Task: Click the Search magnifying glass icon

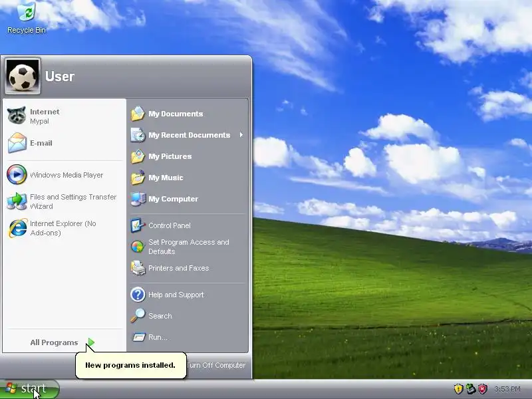Action: click(x=138, y=315)
